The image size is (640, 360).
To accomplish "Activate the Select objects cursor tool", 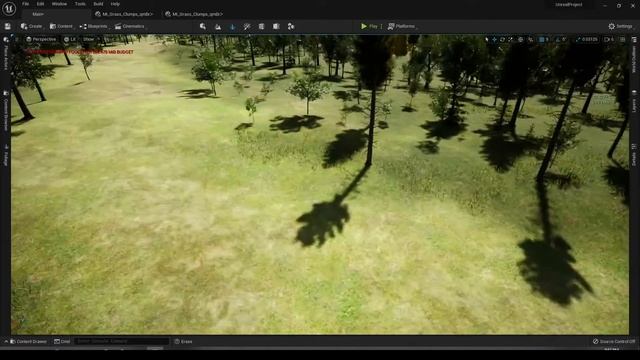I will [x=486, y=39].
